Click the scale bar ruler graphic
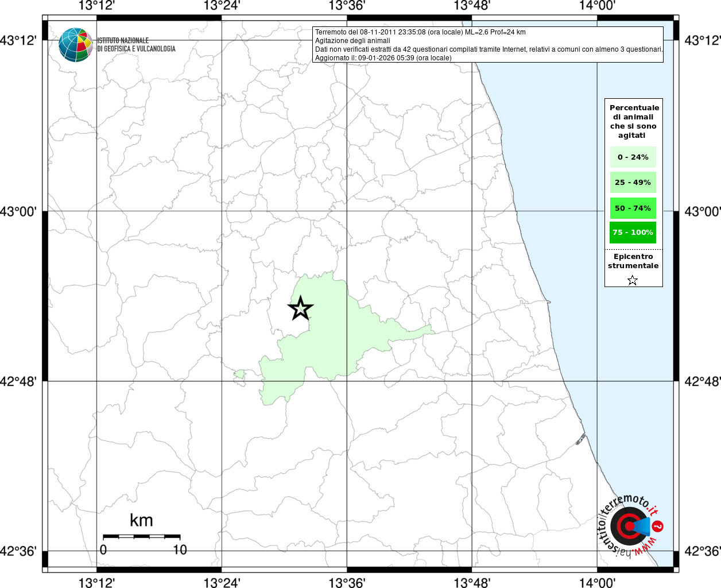This screenshot has height=588, width=721. (141, 536)
